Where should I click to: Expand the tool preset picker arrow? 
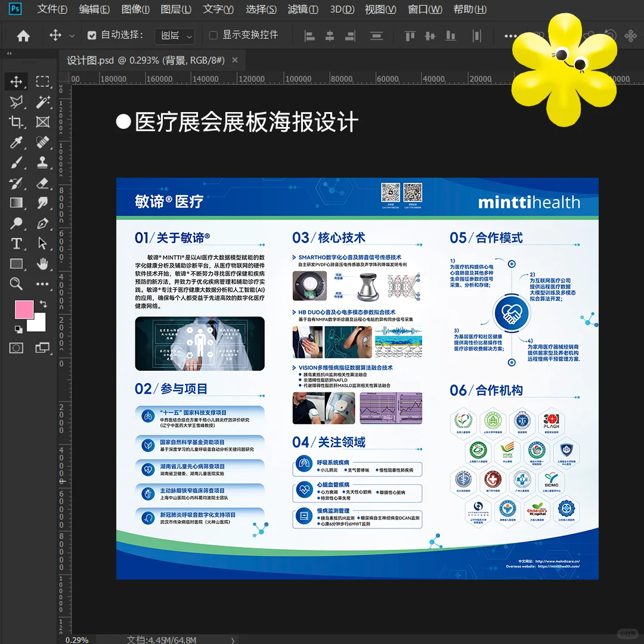72,36
